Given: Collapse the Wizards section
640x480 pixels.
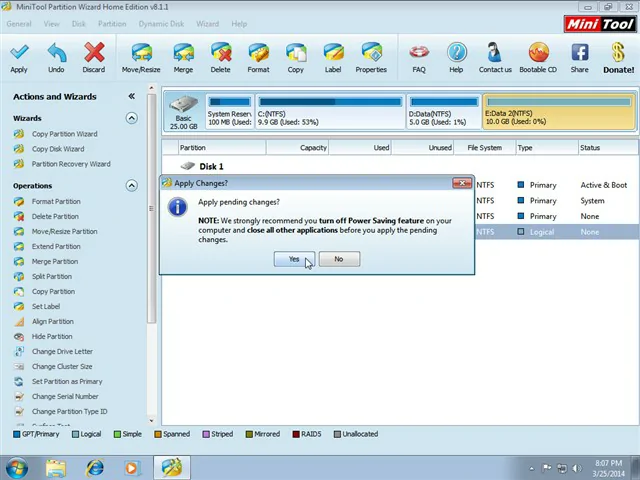Looking at the screenshot, I should point(131,118).
